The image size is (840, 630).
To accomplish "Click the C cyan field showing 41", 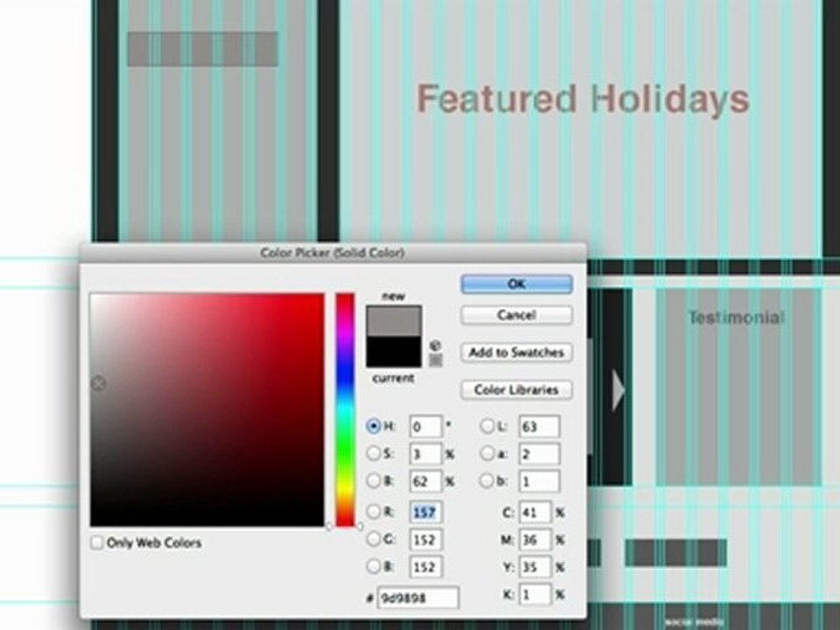I will coord(535,513).
